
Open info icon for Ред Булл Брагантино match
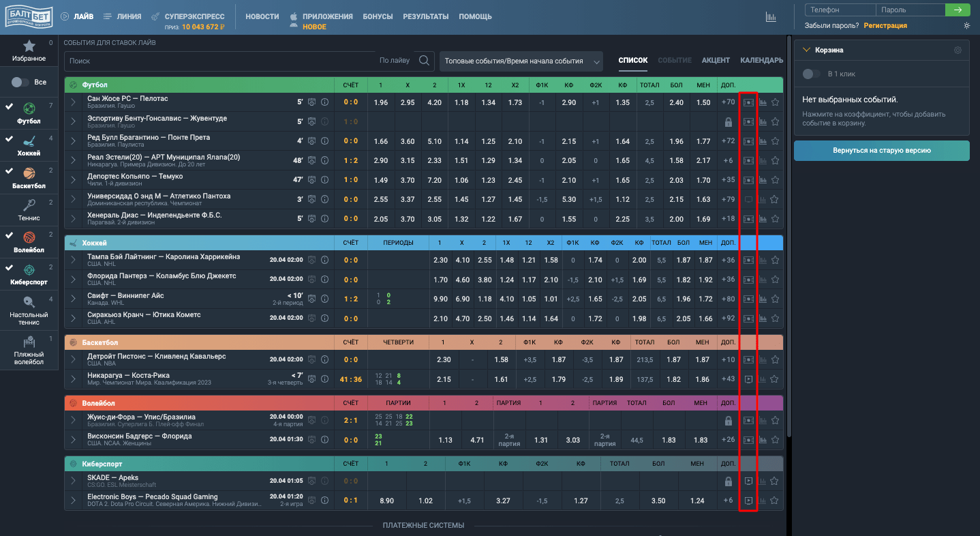(x=324, y=141)
